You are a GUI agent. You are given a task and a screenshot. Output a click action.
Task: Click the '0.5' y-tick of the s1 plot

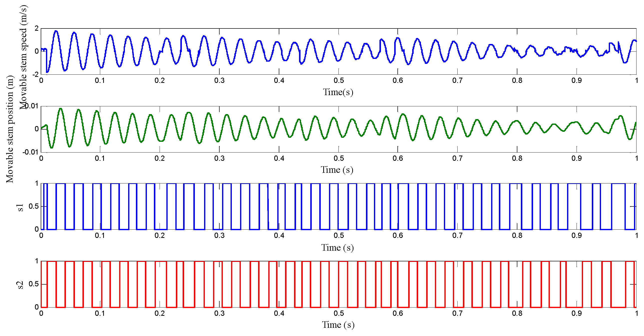34,206
